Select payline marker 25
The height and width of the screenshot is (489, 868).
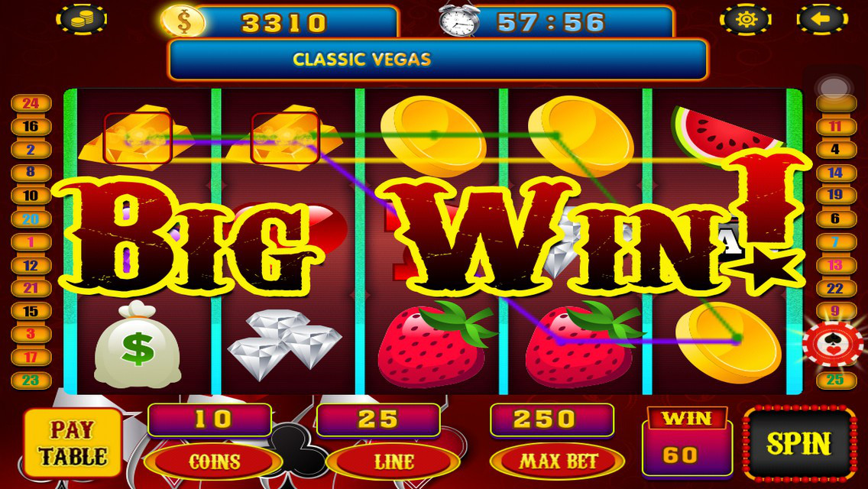(836, 380)
